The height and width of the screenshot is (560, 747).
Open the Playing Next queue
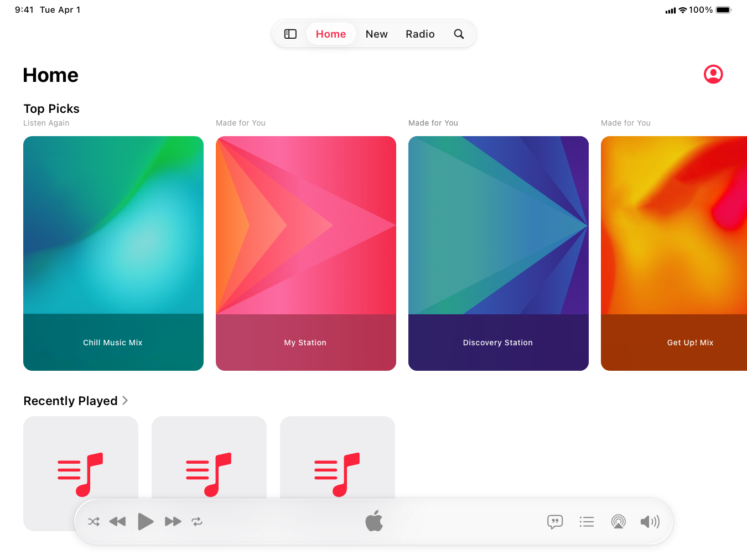click(x=587, y=521)
